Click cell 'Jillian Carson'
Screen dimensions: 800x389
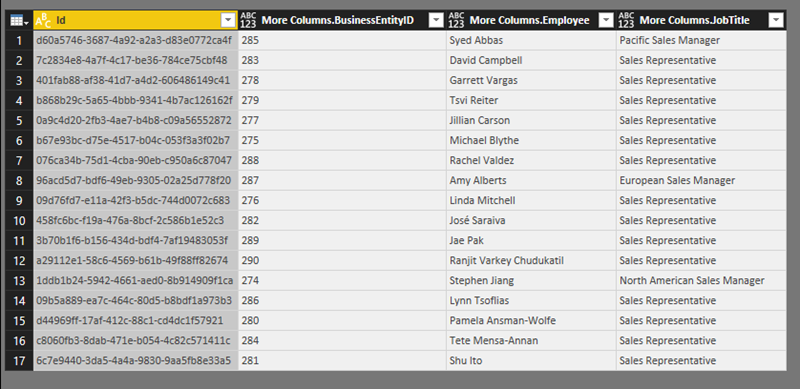(531, 120)
